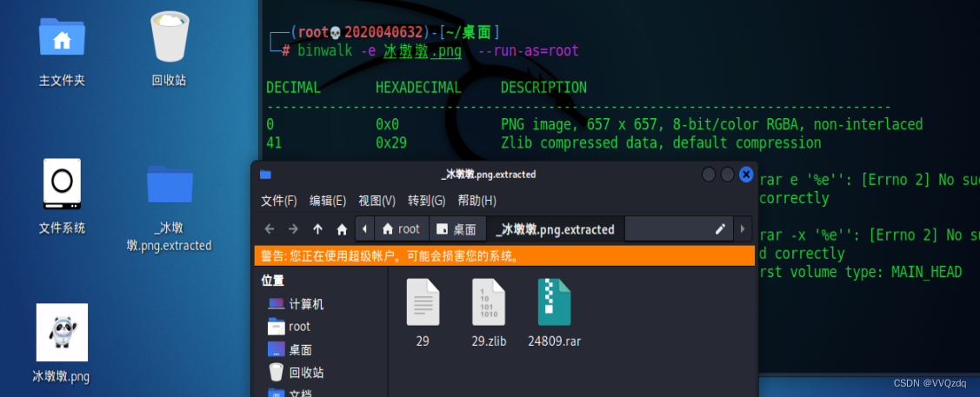The image size is (980, 397).
Task: Expand path bar with left triangle arrow
Action: click(x=364, y=229)
